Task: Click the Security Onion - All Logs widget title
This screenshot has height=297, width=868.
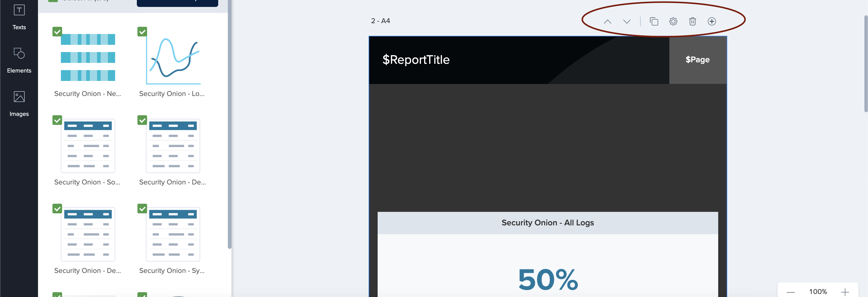Action: pos(548,223)
